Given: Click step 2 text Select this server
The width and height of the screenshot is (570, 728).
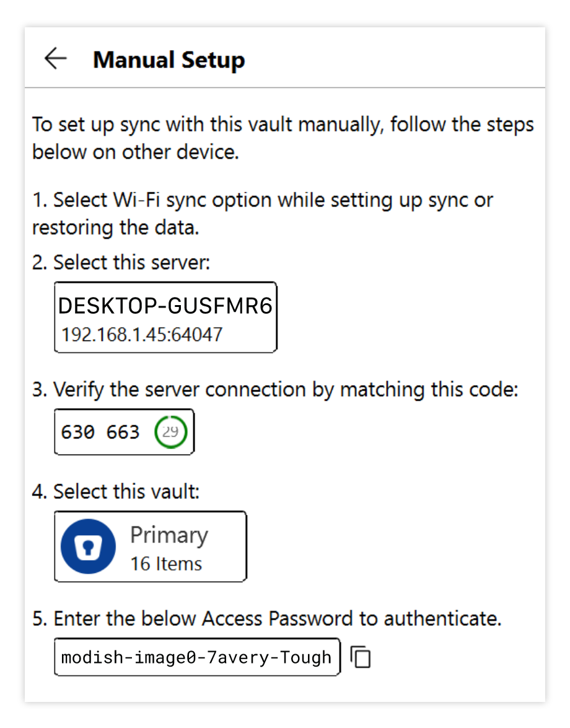Looking at the screenshot, I should pyautogui.click(x=121, y=262).
